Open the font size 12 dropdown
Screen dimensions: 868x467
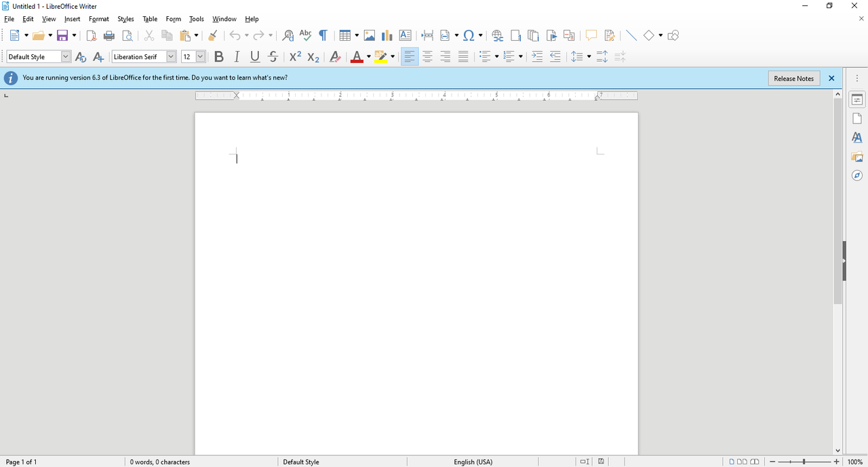[x=200, y=57]
